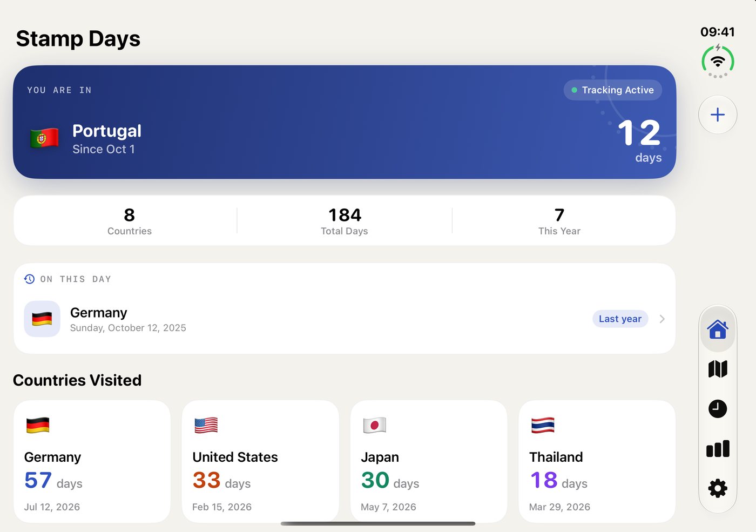Click the Countries Visited heading
The image size is (756, 532).
(77, 380)
